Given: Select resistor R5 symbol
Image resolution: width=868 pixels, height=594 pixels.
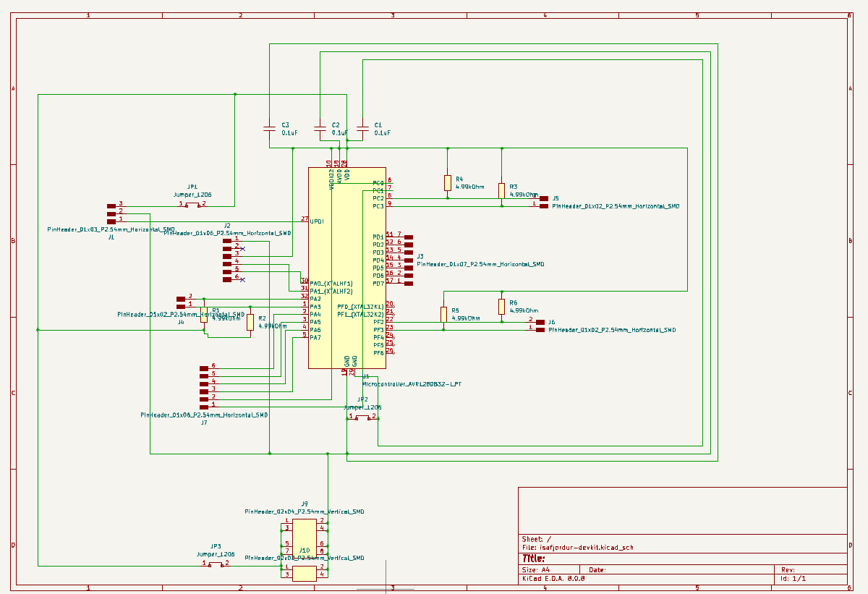Looking at the screenshot, I should (x=443, y=314).
